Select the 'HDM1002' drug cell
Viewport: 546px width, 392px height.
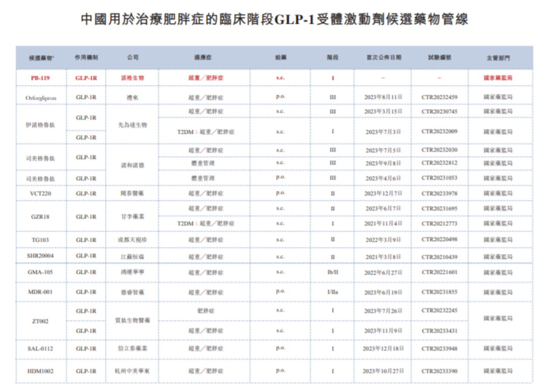[x=40, y=371]
